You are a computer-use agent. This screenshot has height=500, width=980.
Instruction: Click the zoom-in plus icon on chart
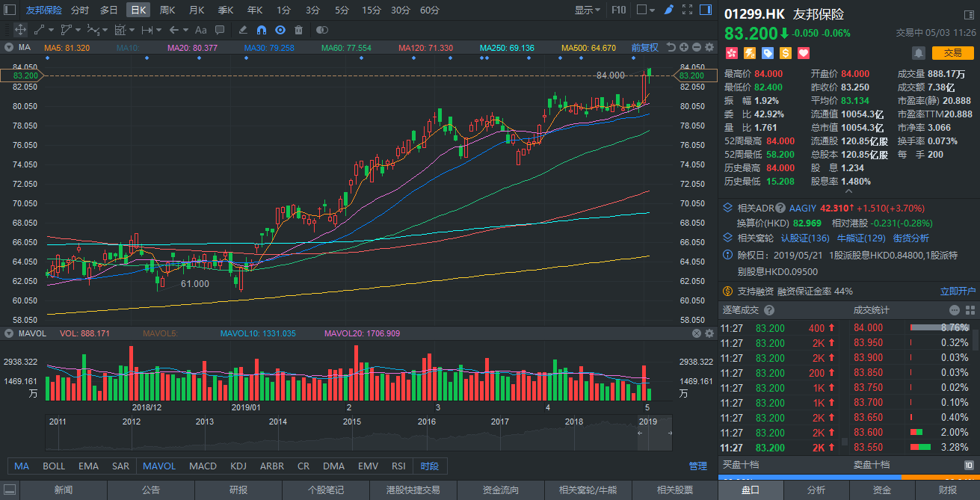pos(683,47)
